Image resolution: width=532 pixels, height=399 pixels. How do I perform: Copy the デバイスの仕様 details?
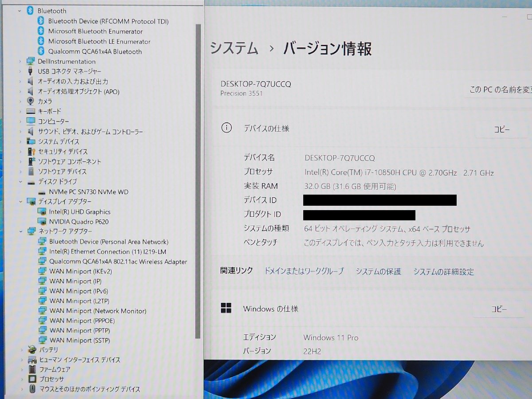tap(501, 129)
